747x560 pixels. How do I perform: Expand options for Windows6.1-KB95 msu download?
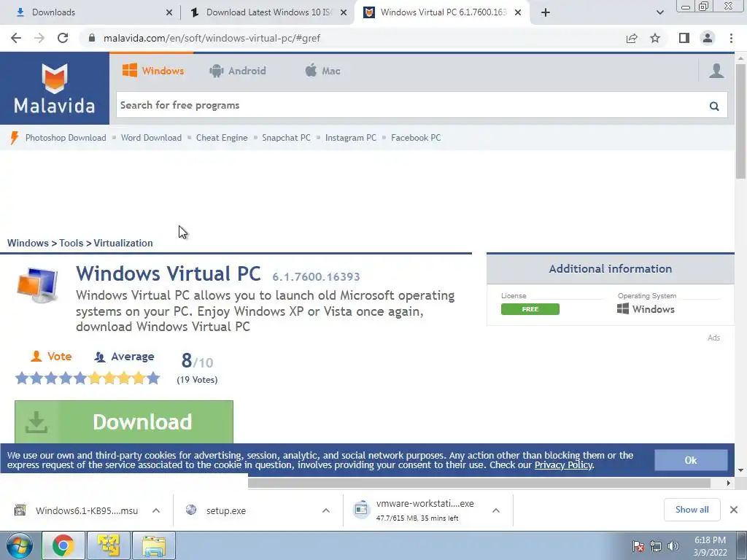click(156, 510)
